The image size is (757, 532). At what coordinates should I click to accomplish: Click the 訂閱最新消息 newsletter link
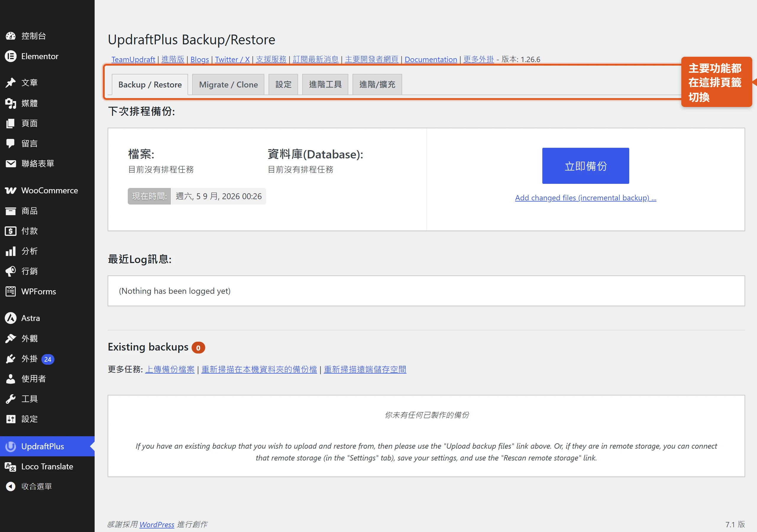tap(316, 59)
